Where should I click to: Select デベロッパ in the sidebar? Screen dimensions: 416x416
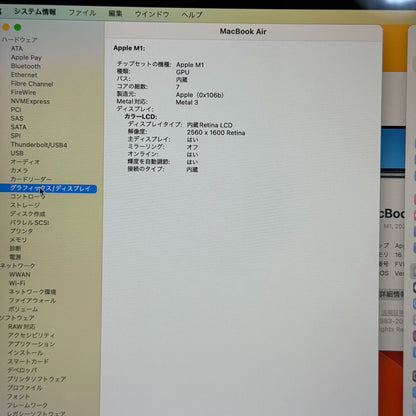pyautogui.click(x=23, y=370)
